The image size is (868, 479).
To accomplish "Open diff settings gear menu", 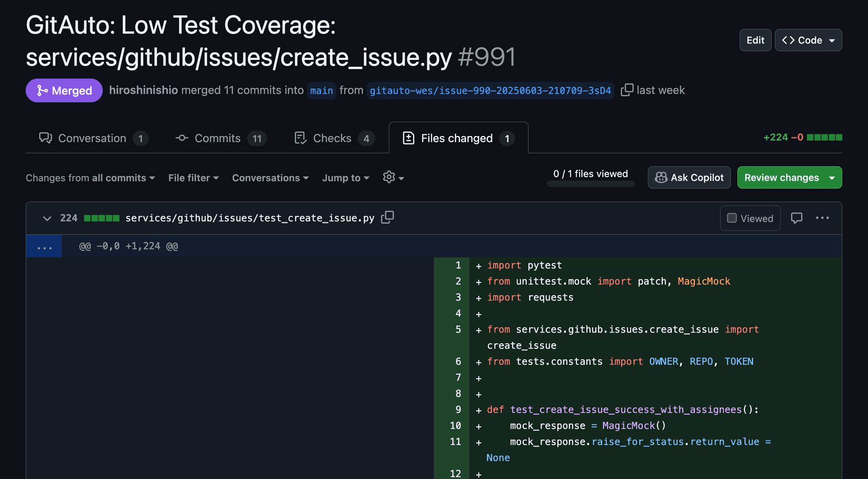I will [393, 177].
